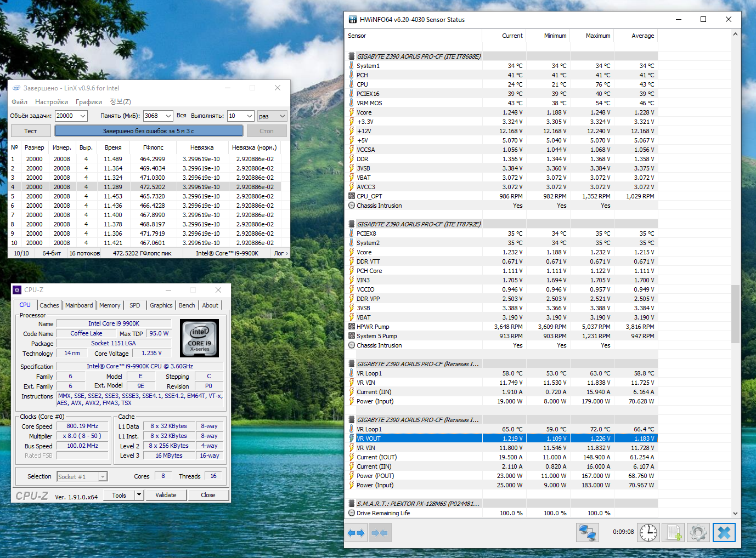Open HWiNFO network remote monitoring icon
Screen dimensions: 756x558
pos(588,533)
